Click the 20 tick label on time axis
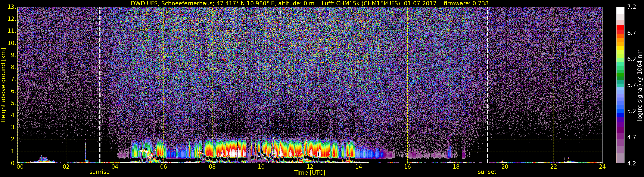644x177 pixels. pos(505,167)
